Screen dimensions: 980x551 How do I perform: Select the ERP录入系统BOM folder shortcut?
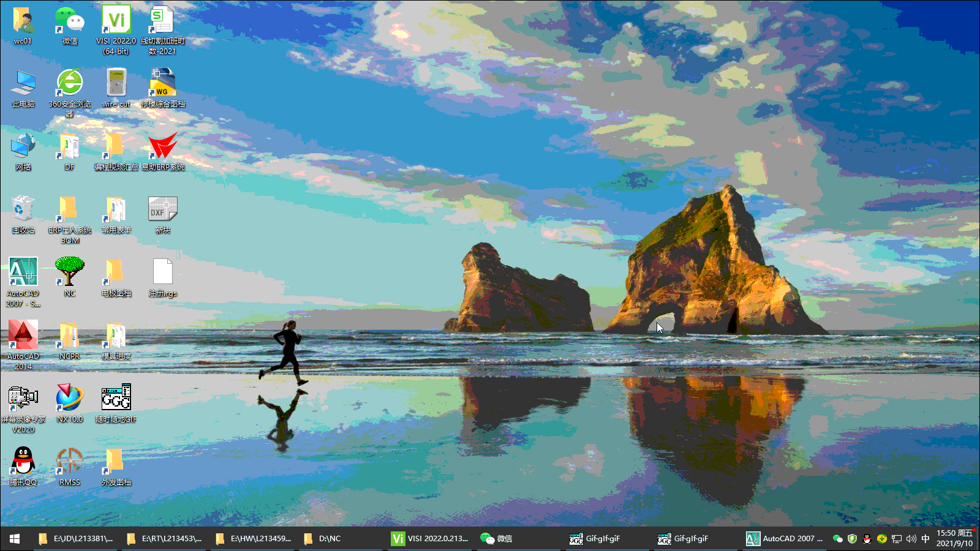(x=70, y=220)
